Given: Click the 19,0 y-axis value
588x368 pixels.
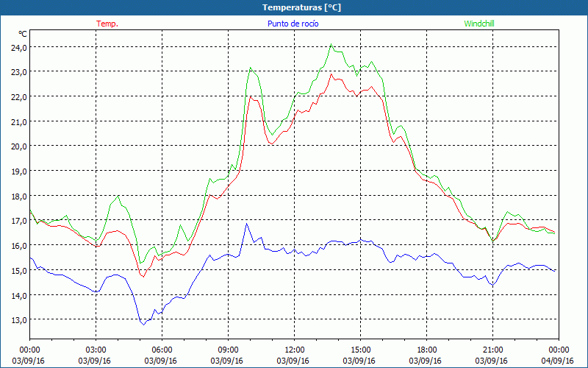Looking at the screenshot, I should (19, 171).
